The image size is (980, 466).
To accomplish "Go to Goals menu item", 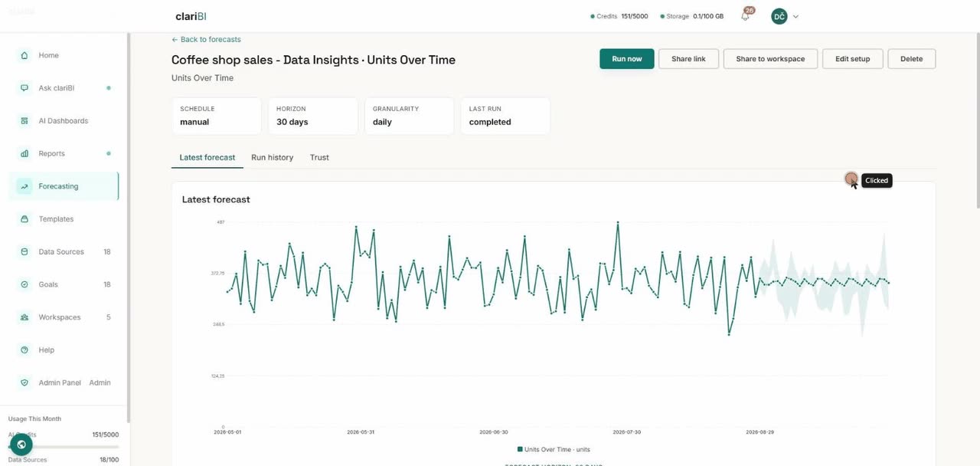I will [x=64, y=284].
